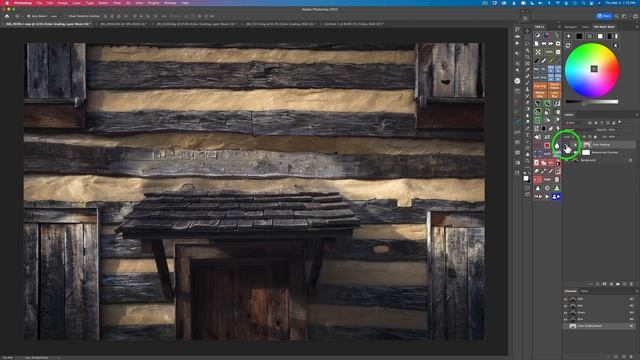The image size is (640, 360).
Task: Open the Layers panel kind filter dropdown
Action: (x=575, y=122)
